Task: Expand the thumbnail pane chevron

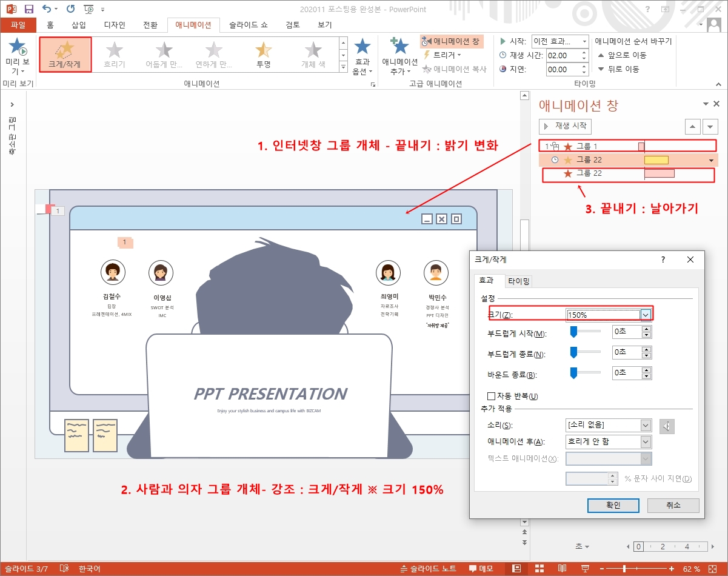Action: (13, 105)
